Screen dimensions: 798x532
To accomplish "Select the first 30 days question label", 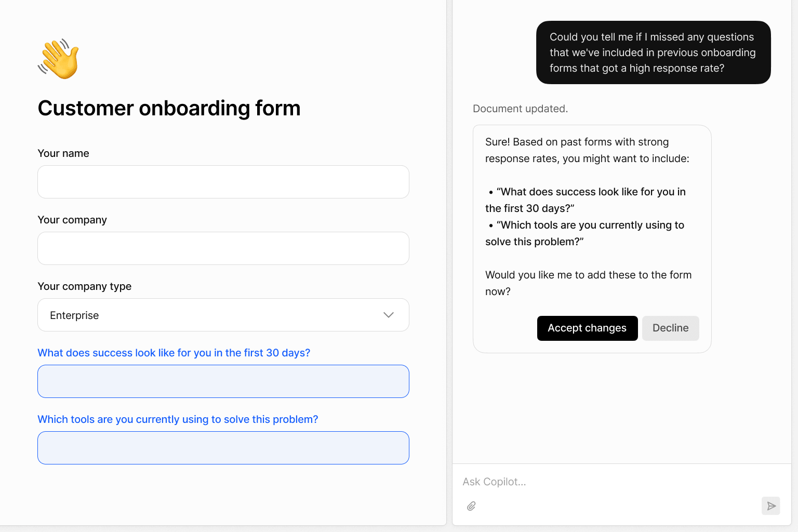I will 174,353.
